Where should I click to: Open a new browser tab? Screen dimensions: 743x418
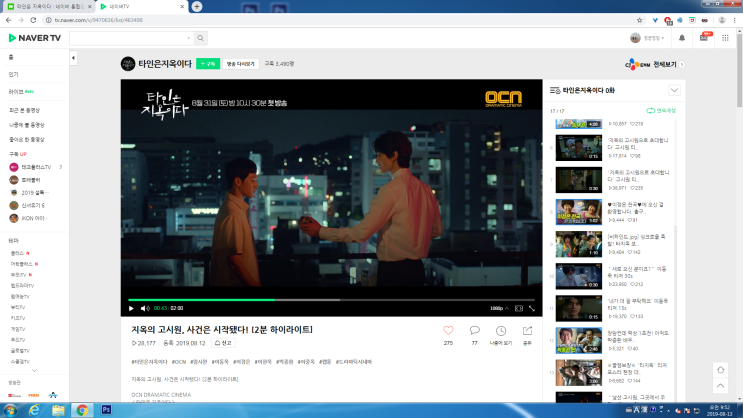[197, 7]
